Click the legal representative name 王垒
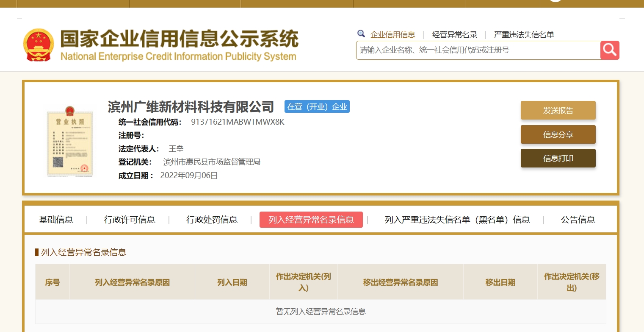Screen dimensions: 644x332 [x=176, y=149]
